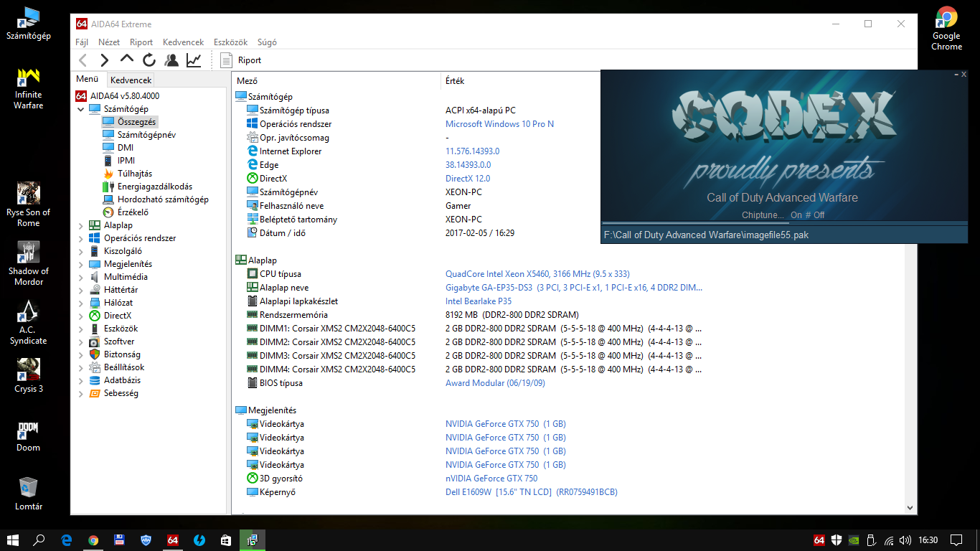The width and height of the screenshot is (980, 551).
Task: Open the Google Chrome desktop shortcut
Action: (946, 29)
